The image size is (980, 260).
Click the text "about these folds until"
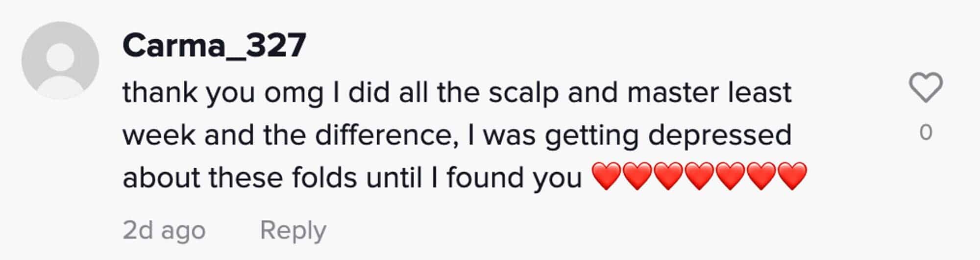(272, 178)
